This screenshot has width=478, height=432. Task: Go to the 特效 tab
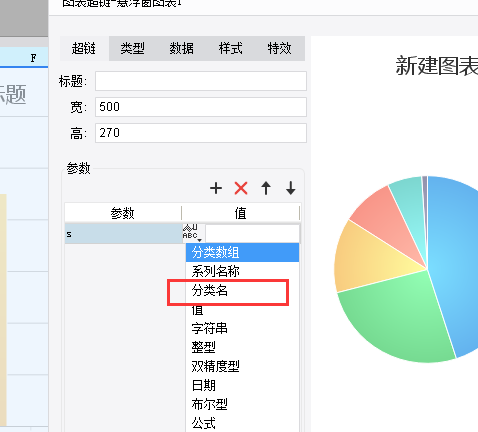point(279,49)
